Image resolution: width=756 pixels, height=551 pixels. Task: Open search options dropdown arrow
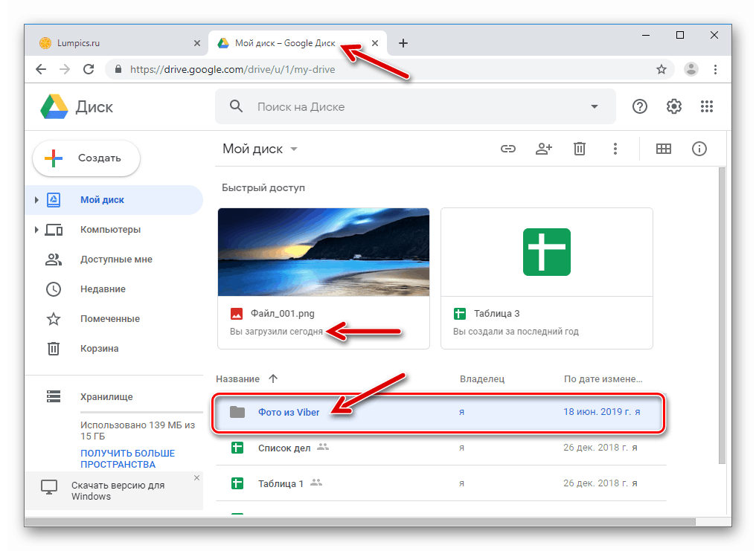click(594, 106)
